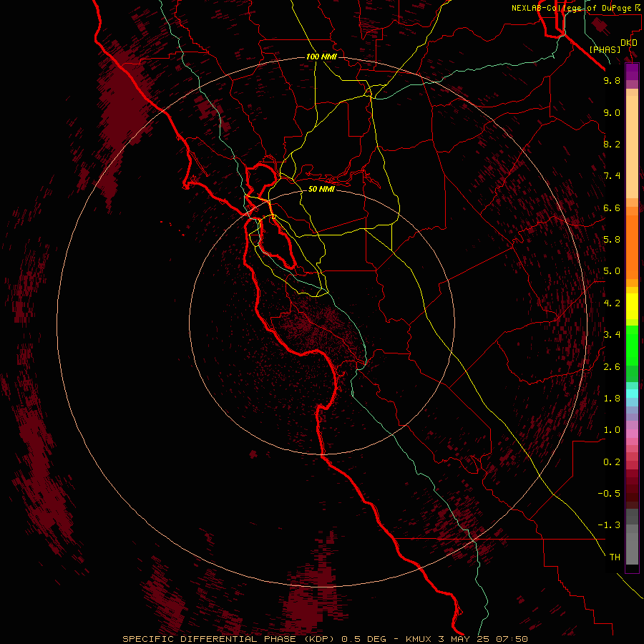Click the 9.0 value on the color scale
The height and width of the screenshot is (644, 644).
612,112
